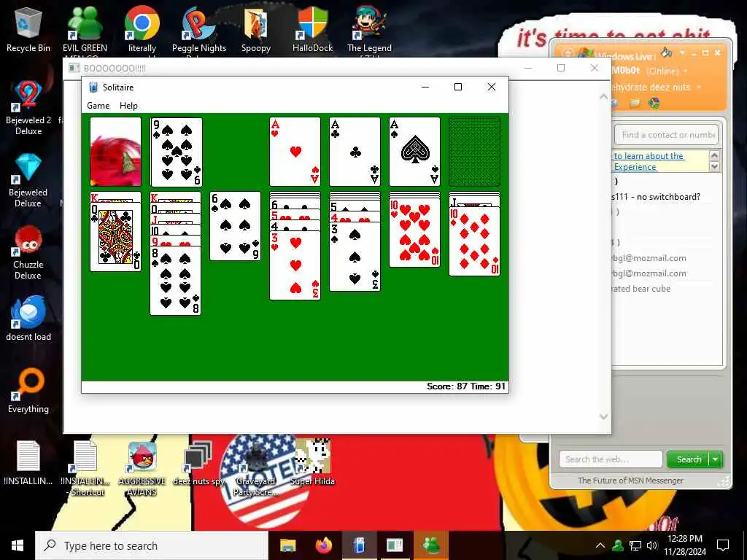
Task: Launch AGGRESSIVE AVIANS Angry Birds icon
Action: tap(142, 467)
